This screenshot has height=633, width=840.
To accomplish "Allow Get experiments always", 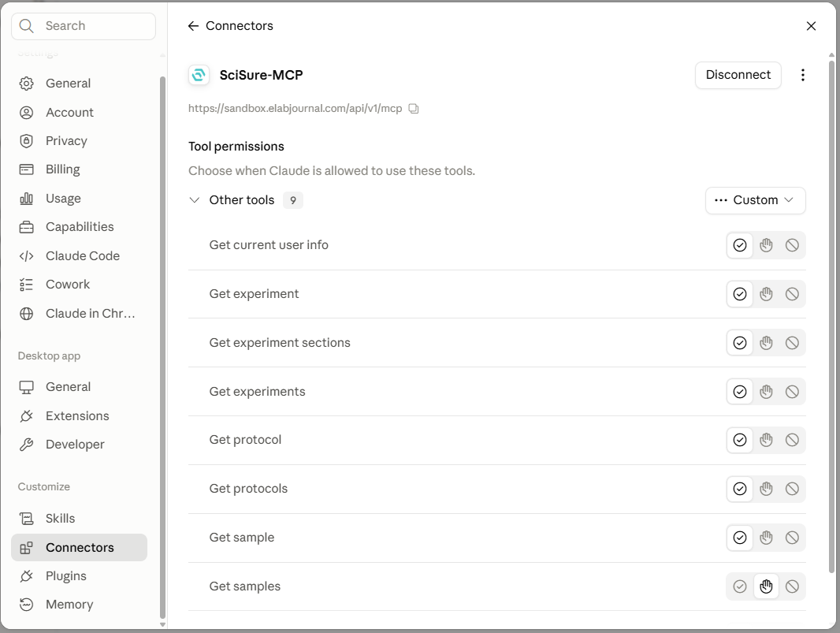I will pyautogui.click(x=740, y=392).
